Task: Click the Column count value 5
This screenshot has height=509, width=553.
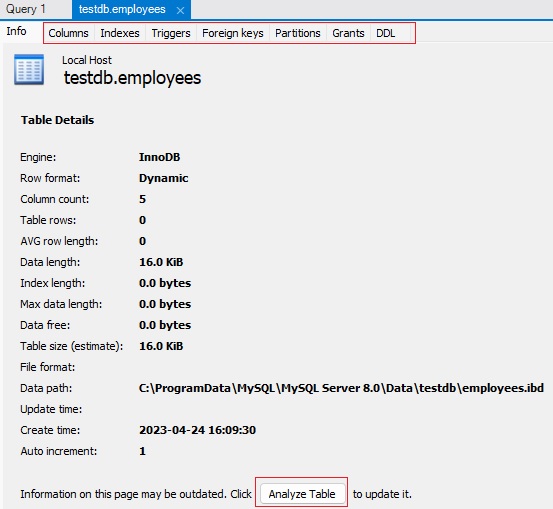Action: coord(142,199)
